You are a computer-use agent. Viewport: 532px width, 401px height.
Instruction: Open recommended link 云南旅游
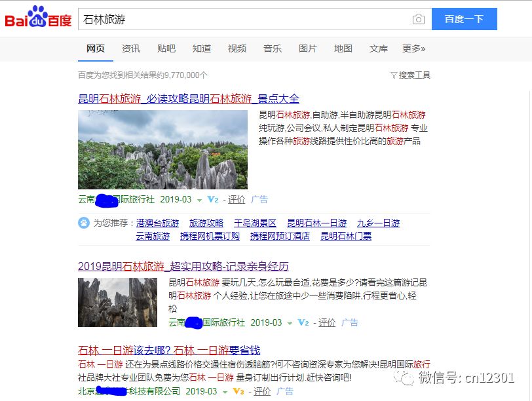(x=153, y=236)
